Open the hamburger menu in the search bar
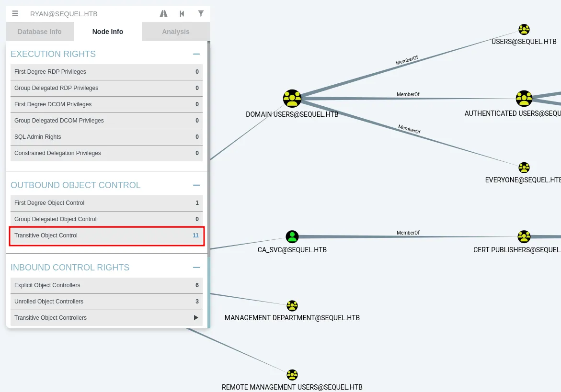The image size is (561, 392). [15, 13]
